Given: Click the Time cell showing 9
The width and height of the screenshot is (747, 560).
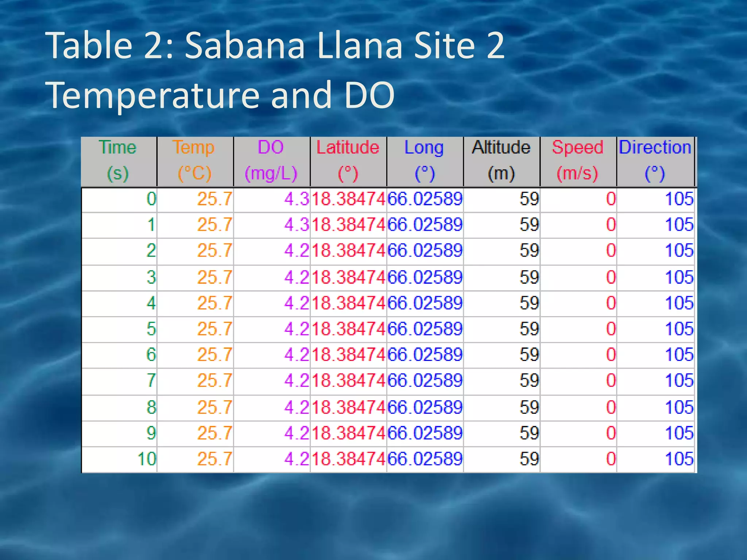Looking at the screenshot, I should [x=119, y=434].
